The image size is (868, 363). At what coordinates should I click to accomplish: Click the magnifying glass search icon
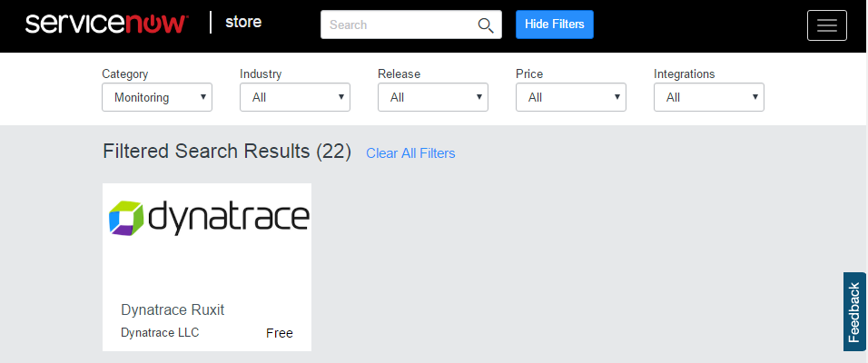[486, 25]
